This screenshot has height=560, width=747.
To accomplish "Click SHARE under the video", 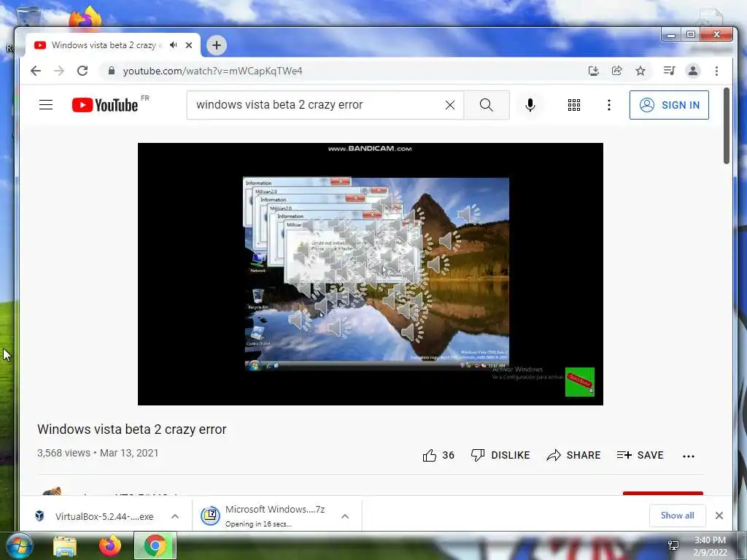I will 573,455.
